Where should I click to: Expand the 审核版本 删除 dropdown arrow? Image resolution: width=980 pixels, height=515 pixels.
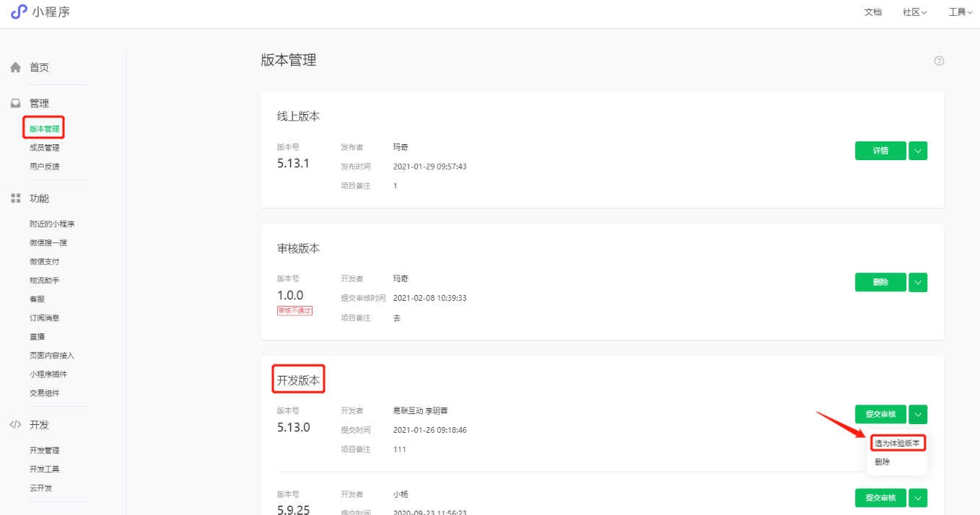[918, 282]
